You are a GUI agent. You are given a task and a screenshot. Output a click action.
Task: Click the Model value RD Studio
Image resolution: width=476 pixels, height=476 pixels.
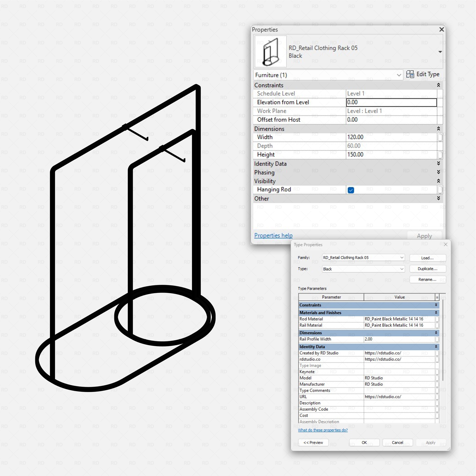point(399,378)
